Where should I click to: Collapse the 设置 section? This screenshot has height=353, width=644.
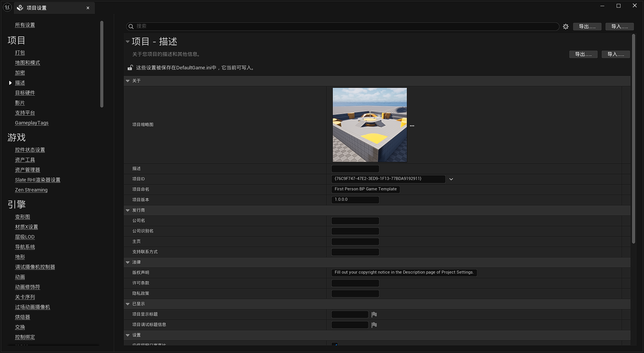click(128, 335)
